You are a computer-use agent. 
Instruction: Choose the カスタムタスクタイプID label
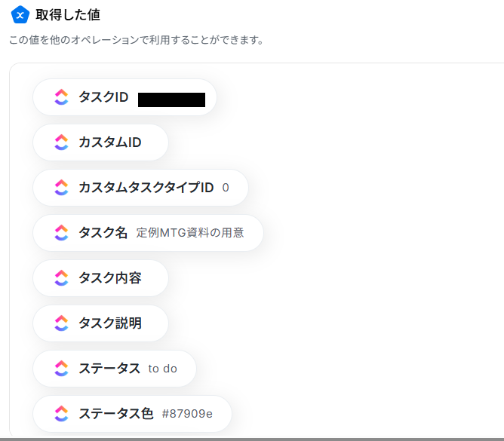coord(146,188)
